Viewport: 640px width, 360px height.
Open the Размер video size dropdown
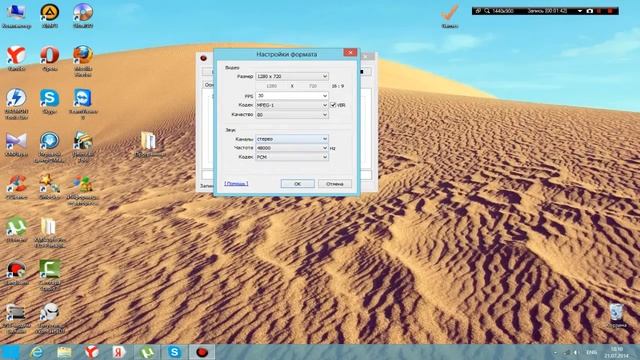click(292, 76)
